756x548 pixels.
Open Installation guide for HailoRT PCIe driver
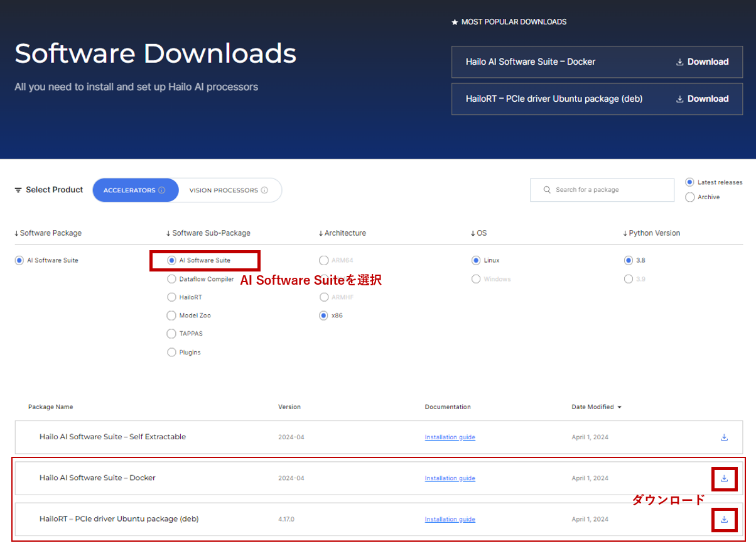click(x=450, y=519)
